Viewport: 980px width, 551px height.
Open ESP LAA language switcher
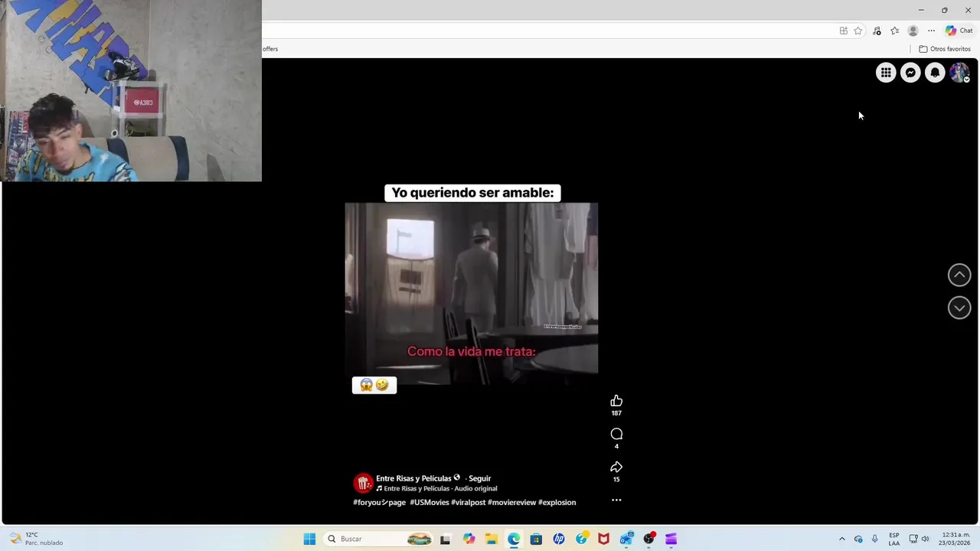(x=894, y=539)
